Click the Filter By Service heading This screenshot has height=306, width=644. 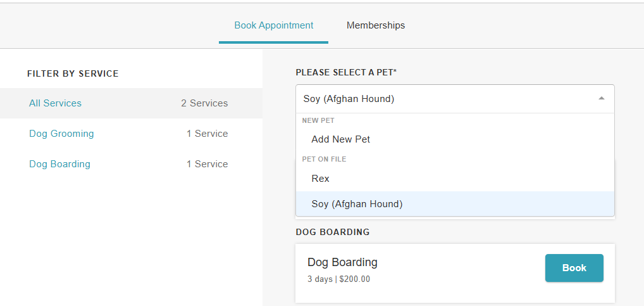pos(73,74)
